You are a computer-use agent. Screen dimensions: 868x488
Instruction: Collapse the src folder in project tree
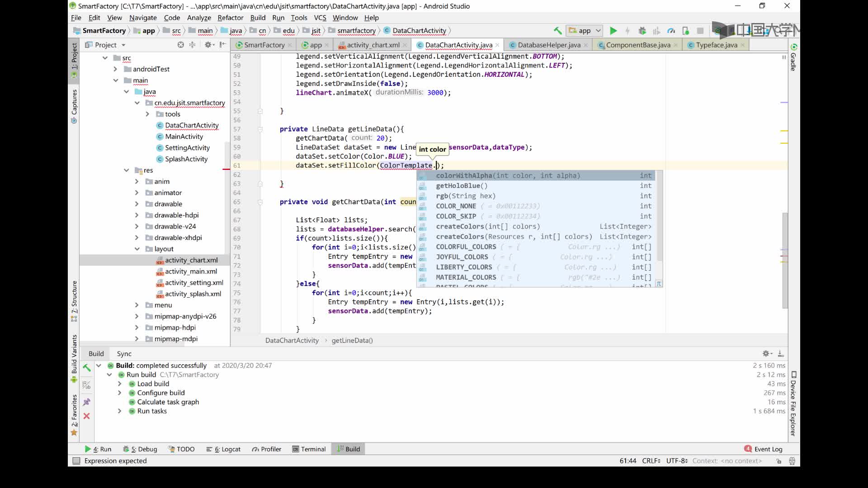[x=105, y=58]
